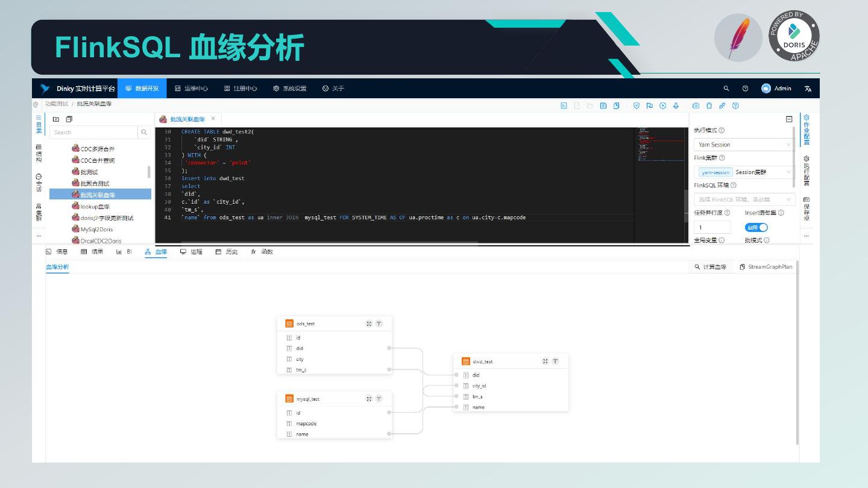Open the toolbar question mark help icon

click(x=735, y=105)
